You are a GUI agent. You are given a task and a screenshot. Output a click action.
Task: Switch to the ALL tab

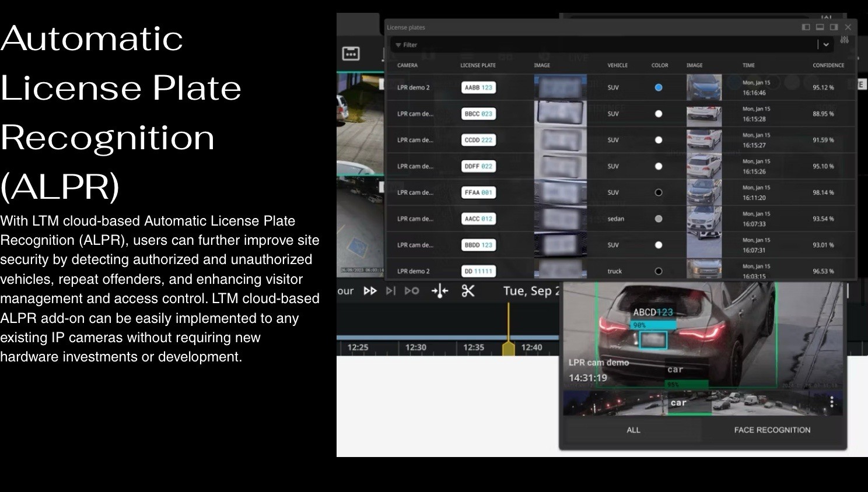(x=633, y=430)
